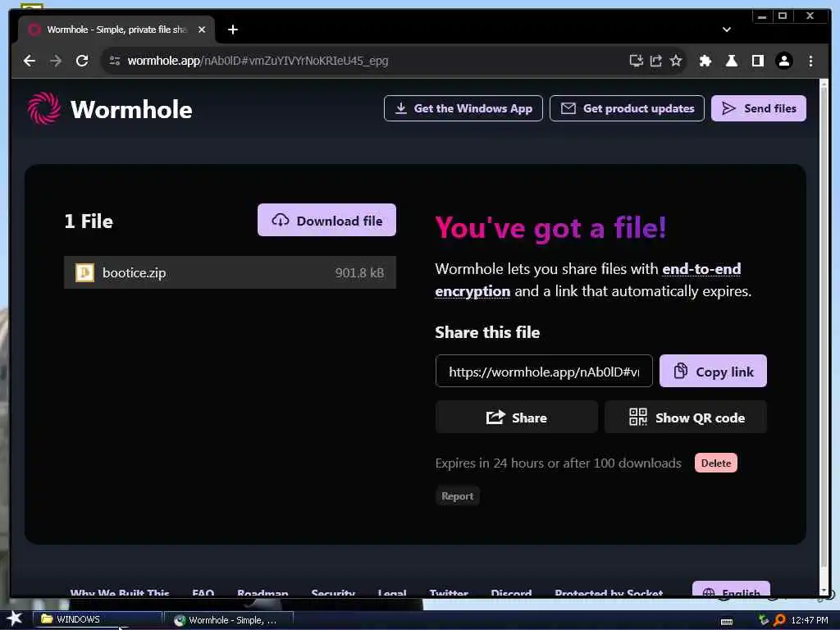Maximize the browser window
The height and width of the screenshot is (630, 840).
(x=782, y=16)
